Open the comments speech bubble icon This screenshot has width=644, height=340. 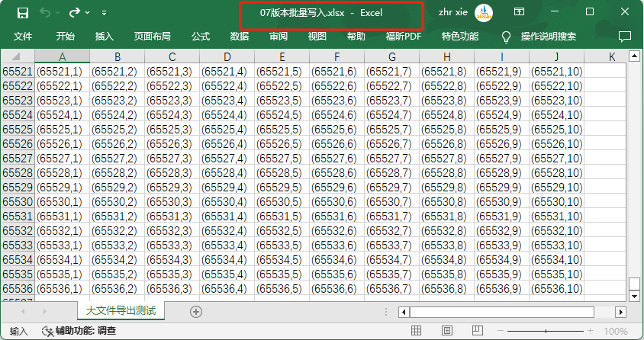pos(624,37)
